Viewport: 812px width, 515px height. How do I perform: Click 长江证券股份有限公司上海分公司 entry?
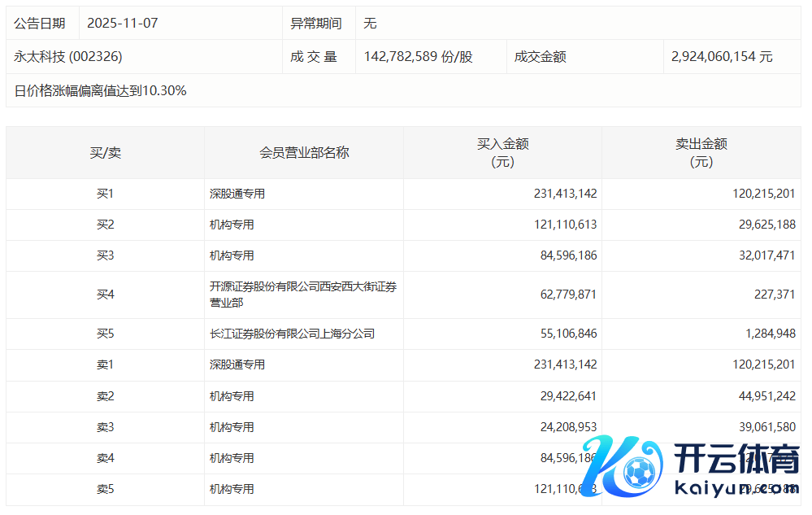(x=292, y=334)
